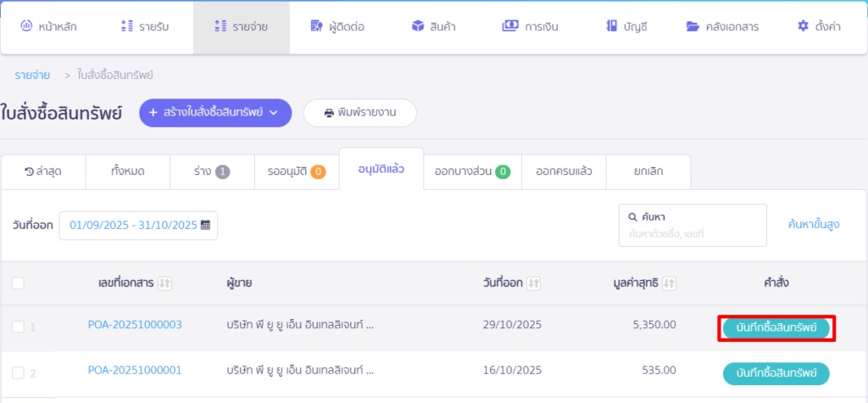
Task: Sort by เลขที่เอกสาร column icon
Action: coord(164,283)
